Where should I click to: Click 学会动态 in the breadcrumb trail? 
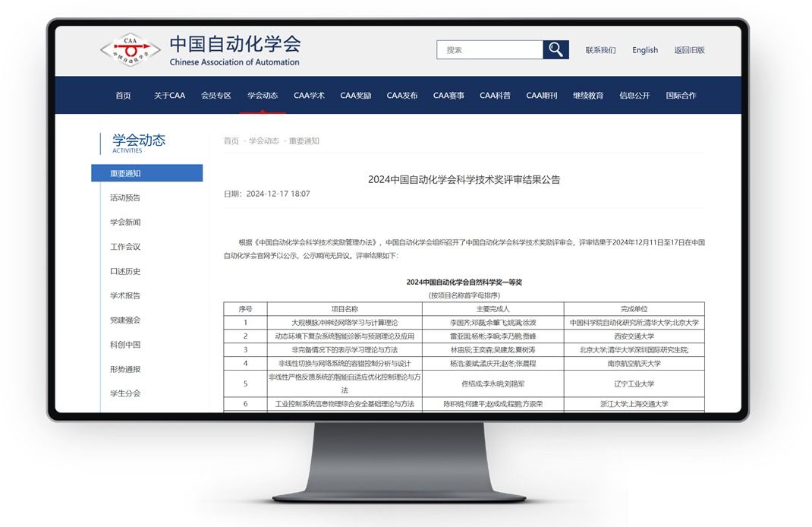pos(264,140)
